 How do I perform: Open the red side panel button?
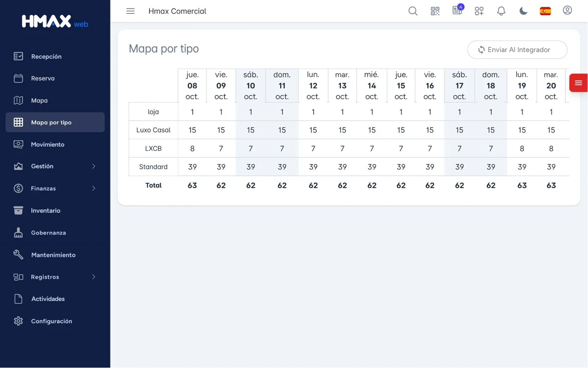tap(578, 83)
